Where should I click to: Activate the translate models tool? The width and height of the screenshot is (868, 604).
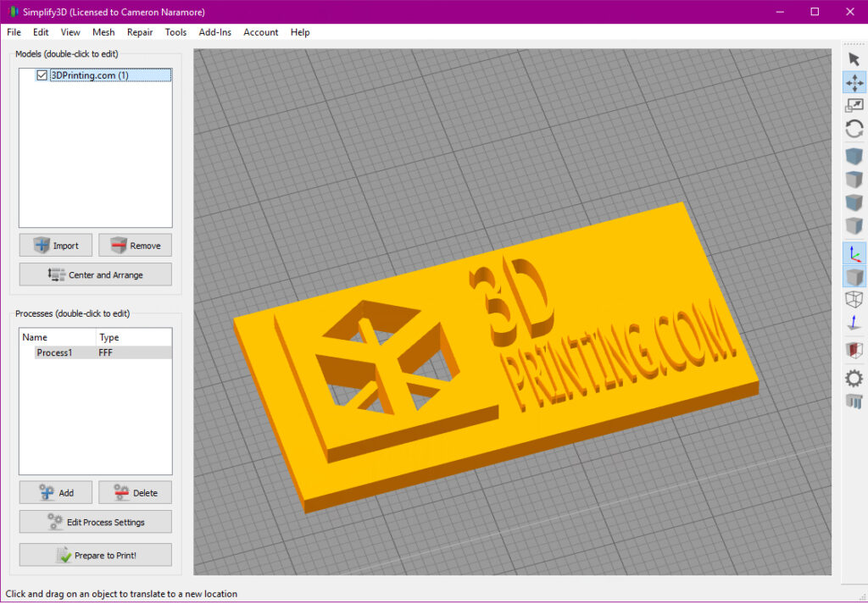tap(854, 82)
